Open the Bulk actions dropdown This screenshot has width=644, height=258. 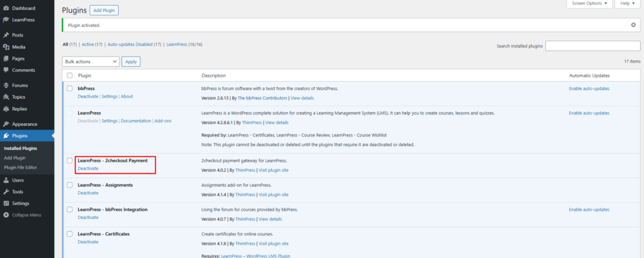point(91,62)
